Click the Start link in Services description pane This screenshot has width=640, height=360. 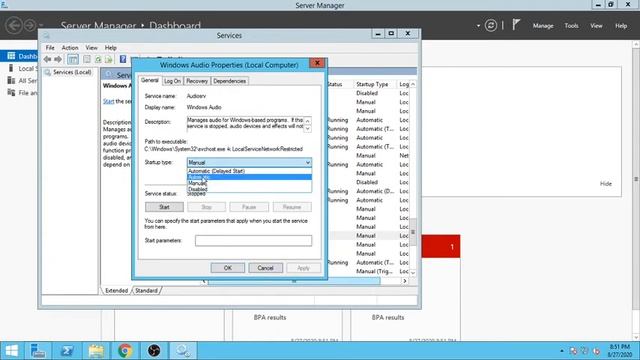[x=108, y=101]
